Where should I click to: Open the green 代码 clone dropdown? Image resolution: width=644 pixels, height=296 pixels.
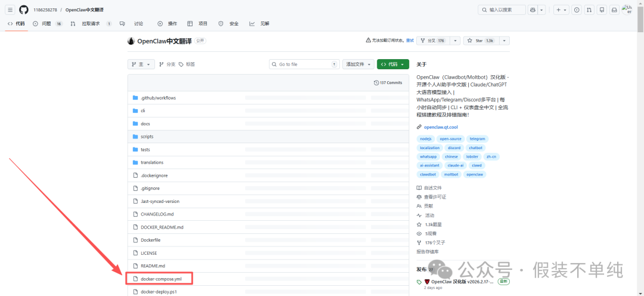point(393,64)
